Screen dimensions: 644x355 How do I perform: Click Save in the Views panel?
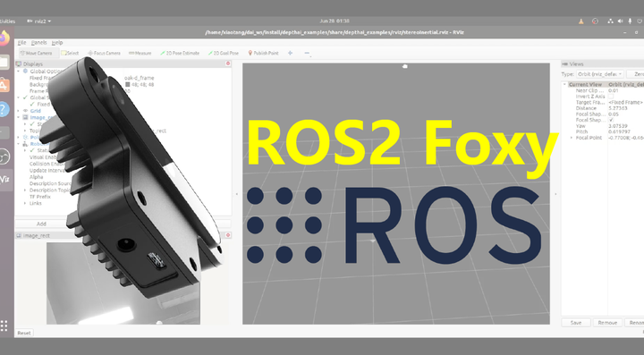click(x=576, y=323)
